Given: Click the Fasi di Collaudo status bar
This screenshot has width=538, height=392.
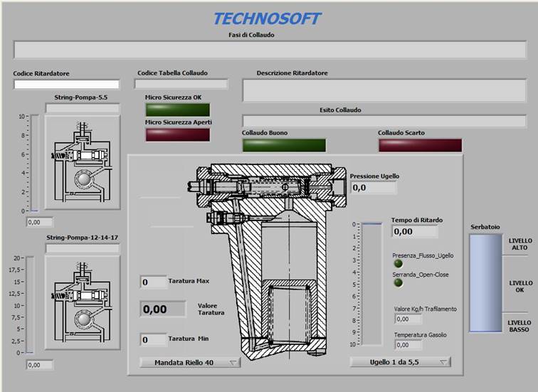Looking at the screenshot, I should pos(270,50).
